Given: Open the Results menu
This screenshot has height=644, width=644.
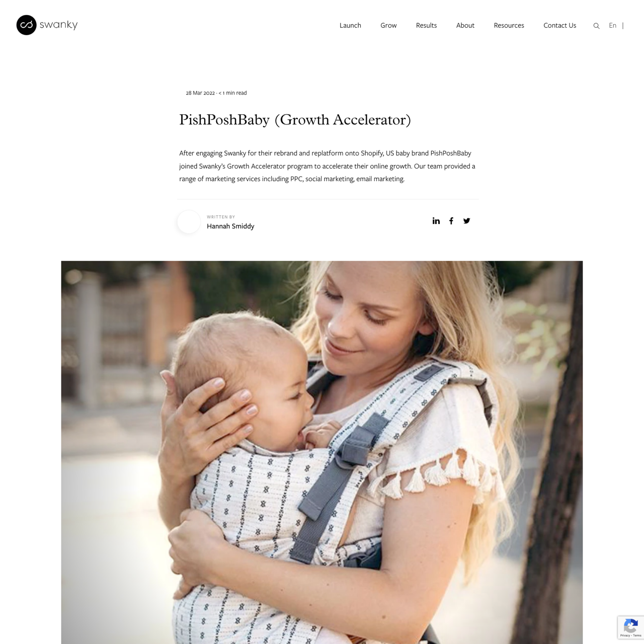Looking at the screenshot, I should click(426, 25).
